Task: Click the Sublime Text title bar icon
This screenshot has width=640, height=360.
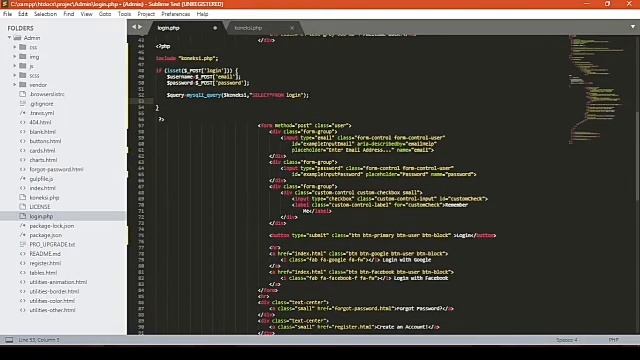Action: tap(4, 4)
